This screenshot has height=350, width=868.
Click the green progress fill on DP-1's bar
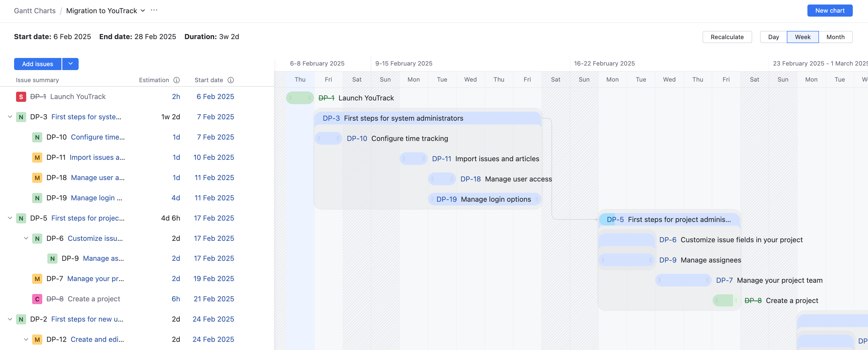coord(299,98)
